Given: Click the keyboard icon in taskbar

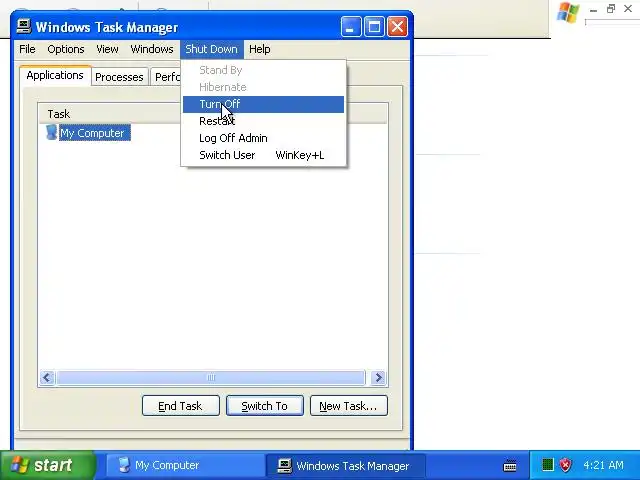Looking at the screenshot, I should (510, 465).
